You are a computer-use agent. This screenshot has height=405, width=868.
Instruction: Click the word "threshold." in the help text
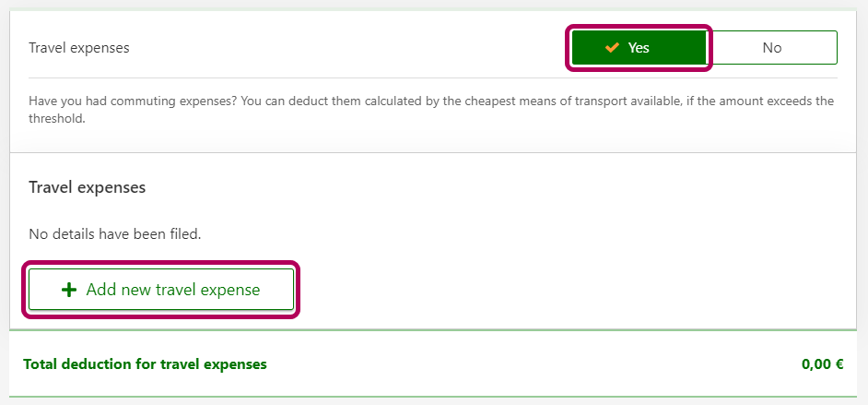click(57, 118)
